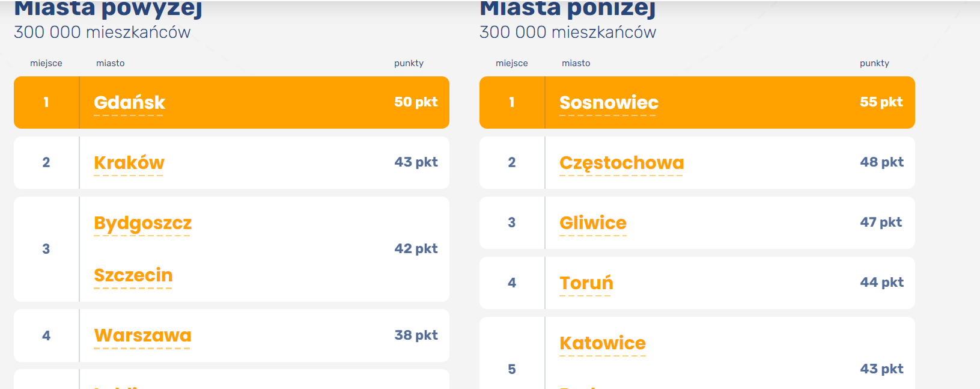Select the Katowice city link

pyautogui.click(x=602, y=343)
